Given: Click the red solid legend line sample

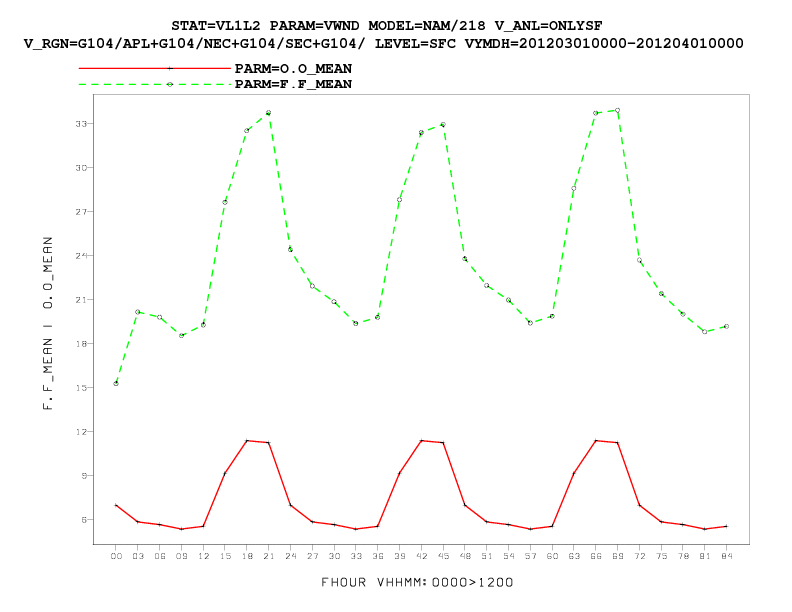Looking at the screenshot, I should point(155,68).
